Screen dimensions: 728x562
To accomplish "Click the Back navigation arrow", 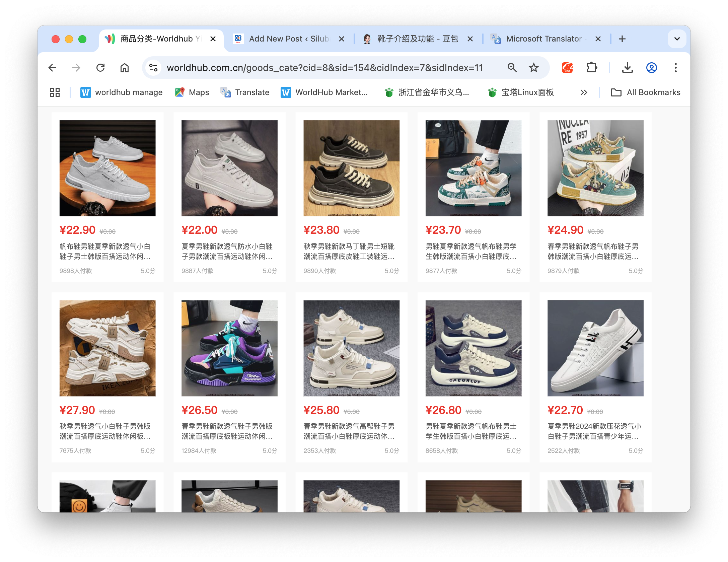I will (x=53, y=68).
